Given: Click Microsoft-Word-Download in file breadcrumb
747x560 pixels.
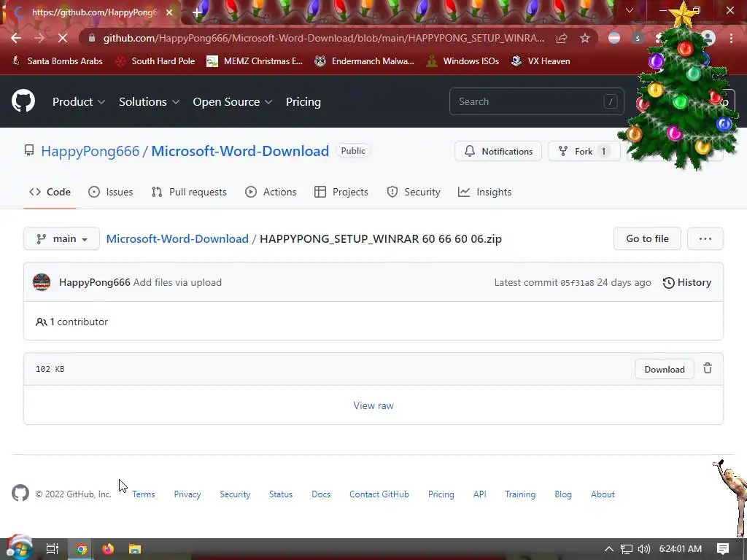Looking at the screenshot, I should [177, 238].
